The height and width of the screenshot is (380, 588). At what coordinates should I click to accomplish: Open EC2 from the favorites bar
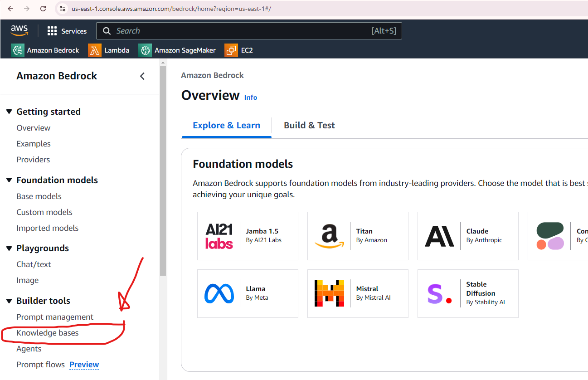(239, 50)
